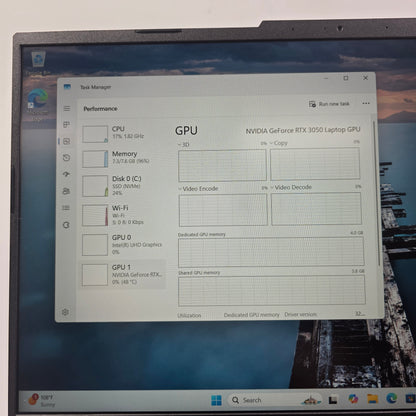
Task: Select the Memory performance entry
Action: (x=122, y=158)
